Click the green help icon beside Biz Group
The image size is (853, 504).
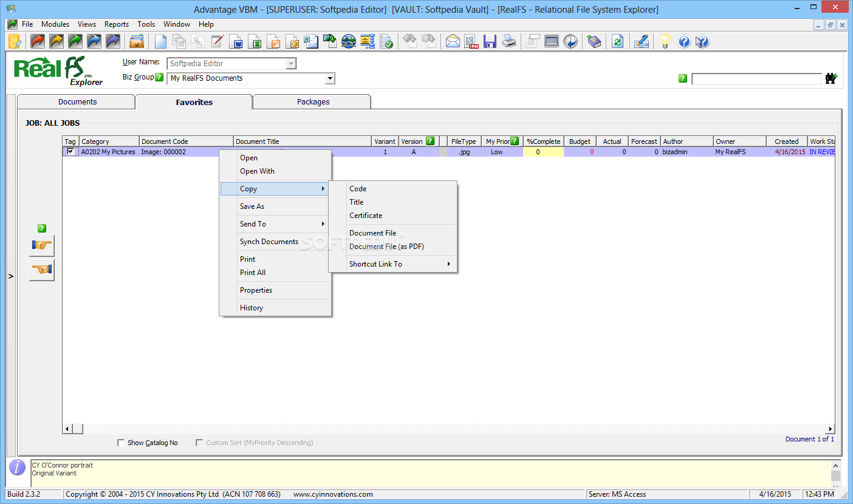coord(159,77)
